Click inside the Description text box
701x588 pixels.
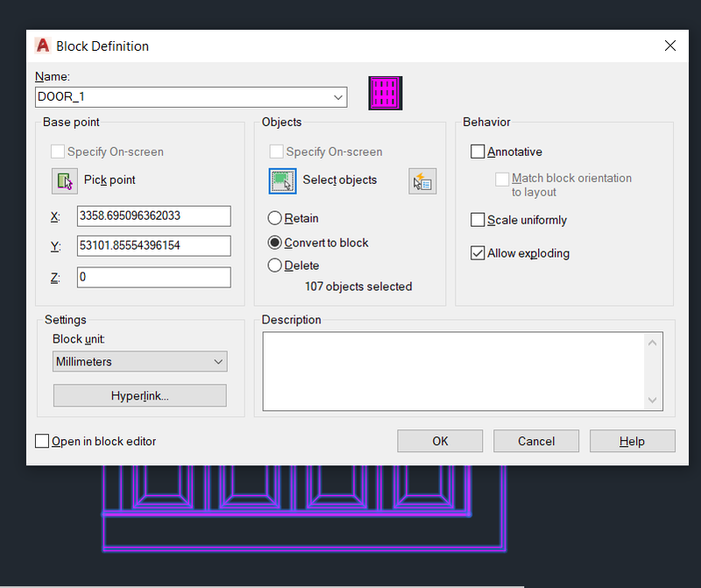(454, 372)
